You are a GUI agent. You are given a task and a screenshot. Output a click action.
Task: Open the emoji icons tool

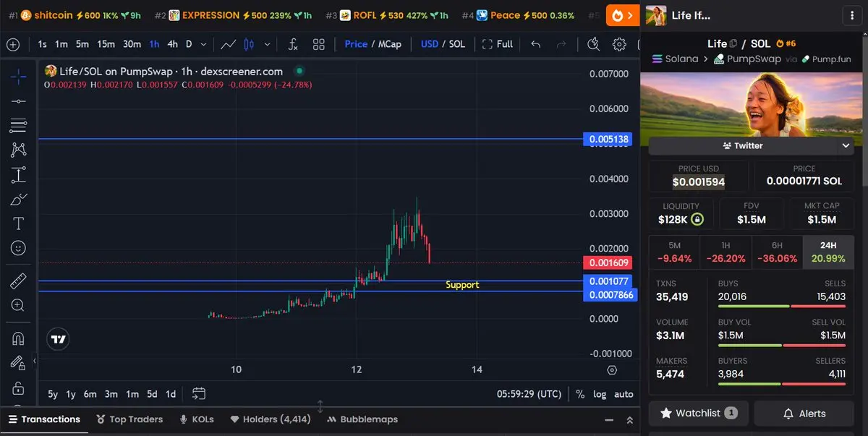(18, 248)
